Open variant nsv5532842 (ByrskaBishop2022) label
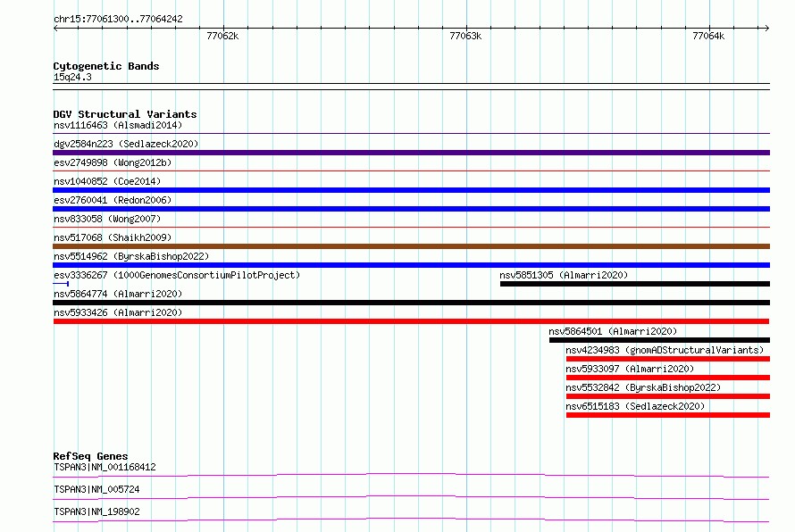The height and width of the screenshot is (532, 795). click(x=643, y=387)
